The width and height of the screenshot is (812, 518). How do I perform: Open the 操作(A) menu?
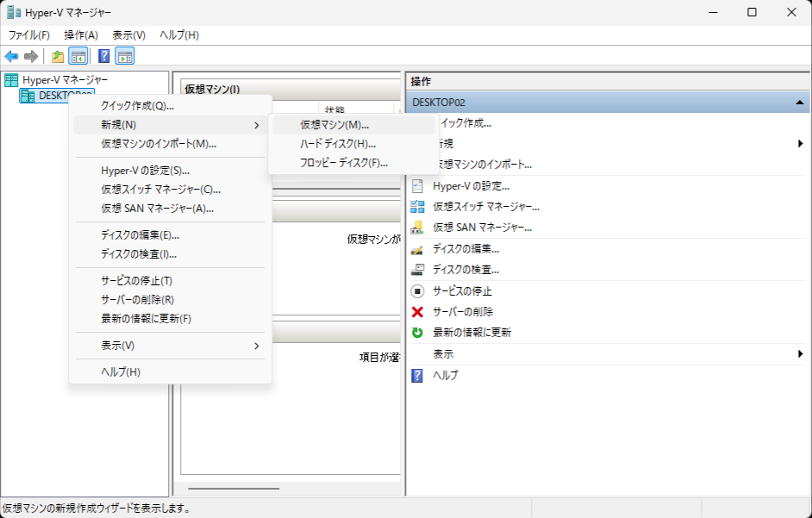(x=81, y=35)
